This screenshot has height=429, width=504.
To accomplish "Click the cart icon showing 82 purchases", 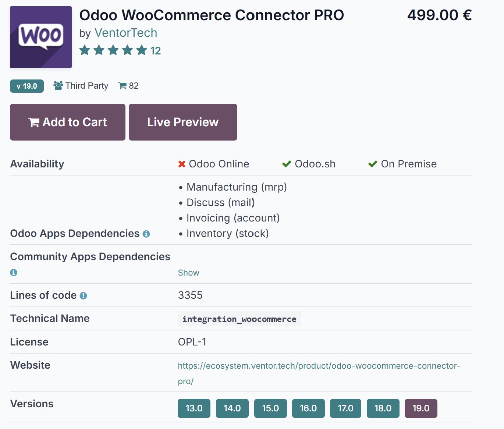I will tap(123, 86).
